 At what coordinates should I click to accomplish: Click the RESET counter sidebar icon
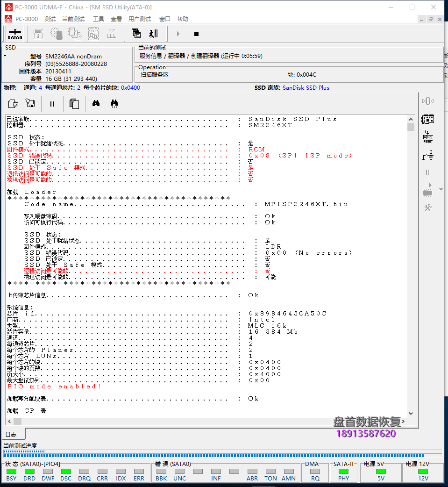coord(428,136)
